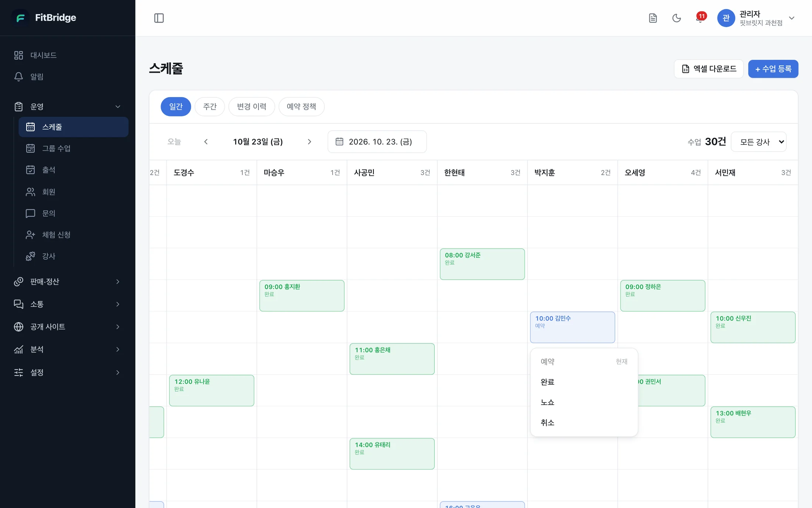
Task: Go to next day arrow
Action: point(309,142)
